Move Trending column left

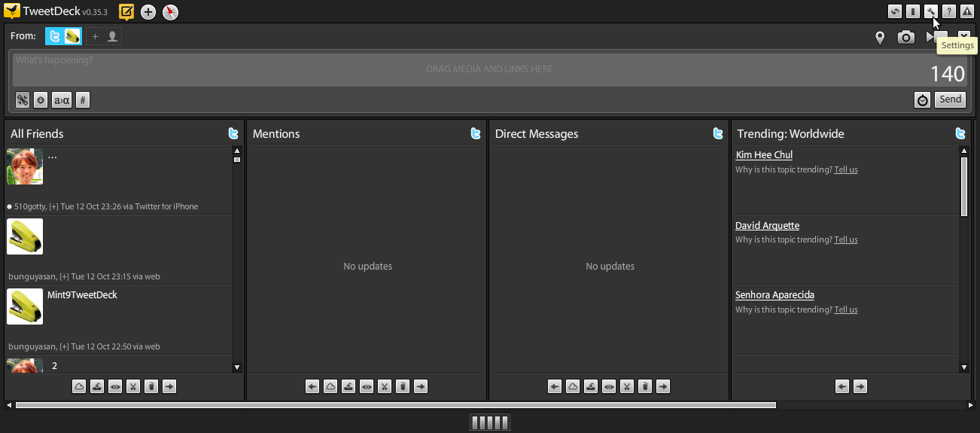(x=842, y=386)
